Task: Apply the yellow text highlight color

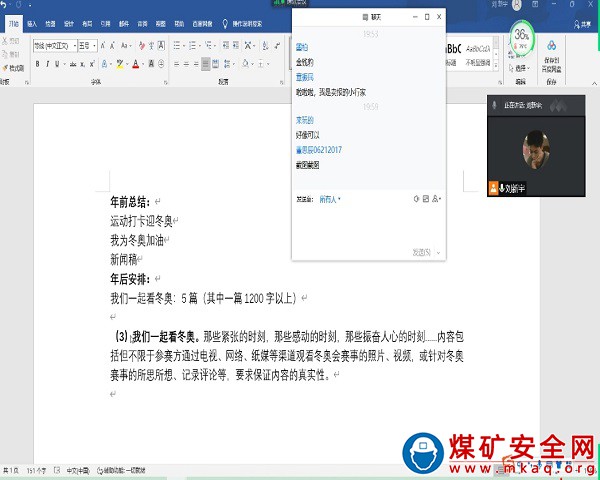Action: pos(120,64)
